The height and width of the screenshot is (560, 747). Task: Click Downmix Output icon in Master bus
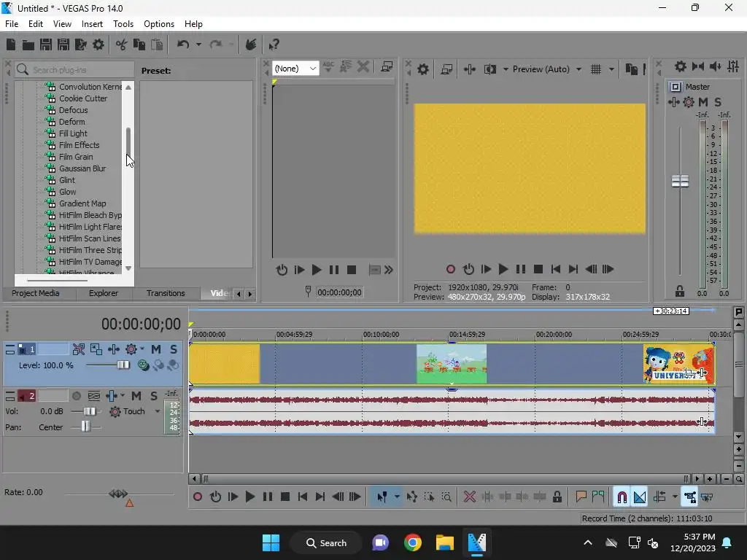coord(698,66)
